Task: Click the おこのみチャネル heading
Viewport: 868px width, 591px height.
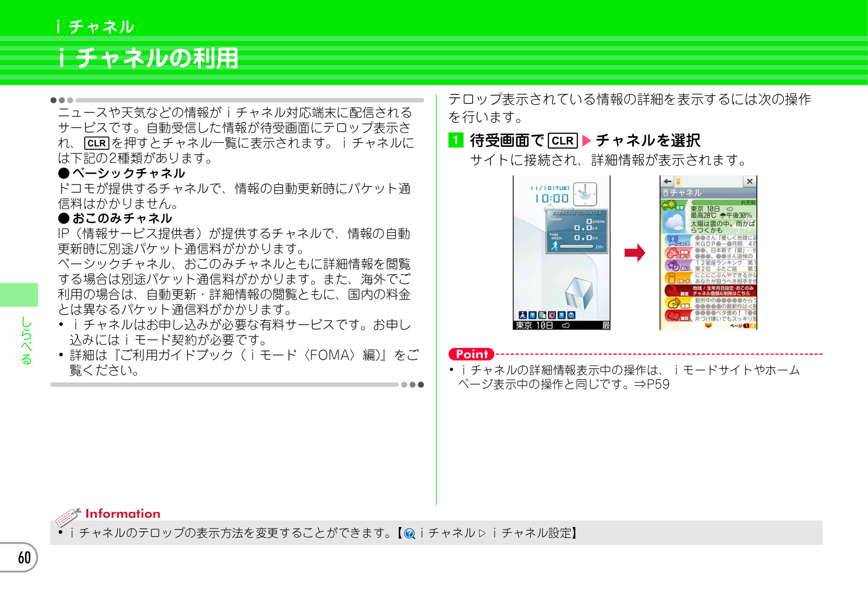Action: [123, 218]
